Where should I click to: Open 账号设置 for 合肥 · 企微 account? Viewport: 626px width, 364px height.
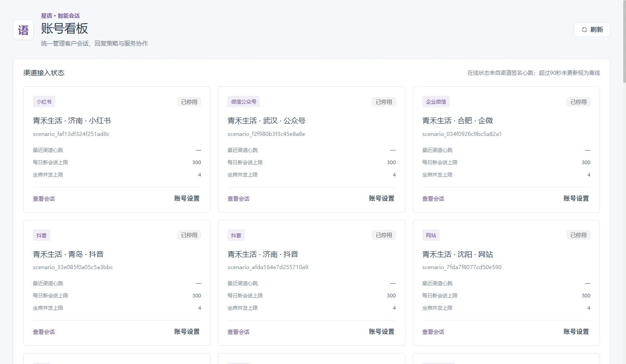[x=576, y=198]
